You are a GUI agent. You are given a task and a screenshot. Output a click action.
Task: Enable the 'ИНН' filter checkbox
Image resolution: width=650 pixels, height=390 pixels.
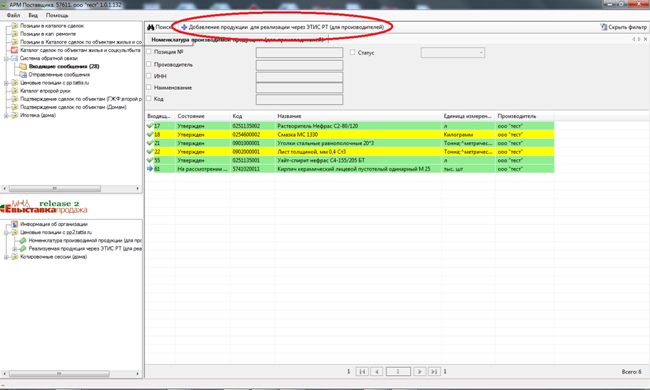coord(149,76)
